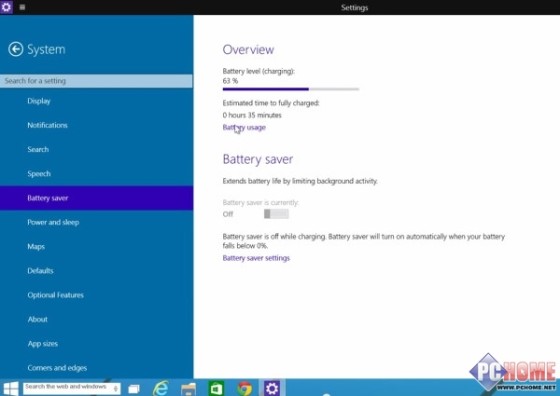Open Optional Features settings

(x=96, y=295)
